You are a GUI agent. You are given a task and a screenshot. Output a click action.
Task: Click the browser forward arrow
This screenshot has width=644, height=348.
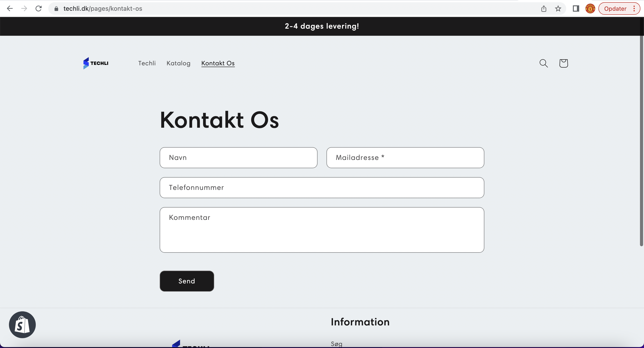tap(24, 8)
